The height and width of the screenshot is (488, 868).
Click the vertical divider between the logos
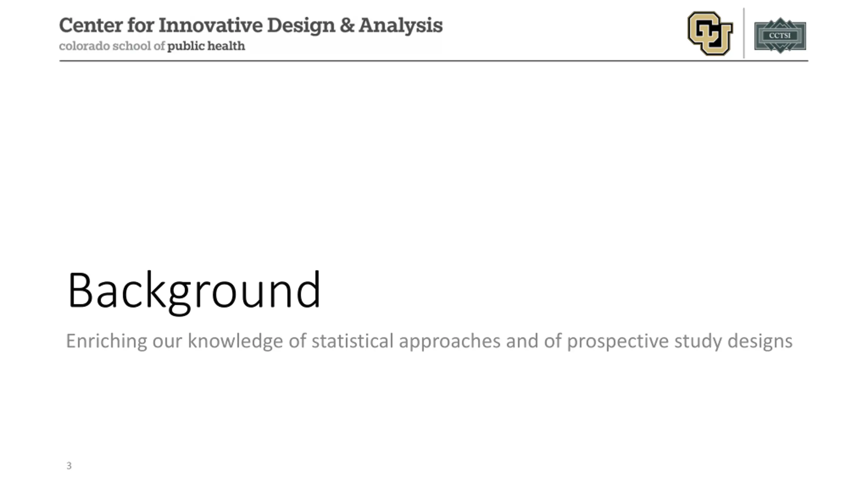(744, 33)
